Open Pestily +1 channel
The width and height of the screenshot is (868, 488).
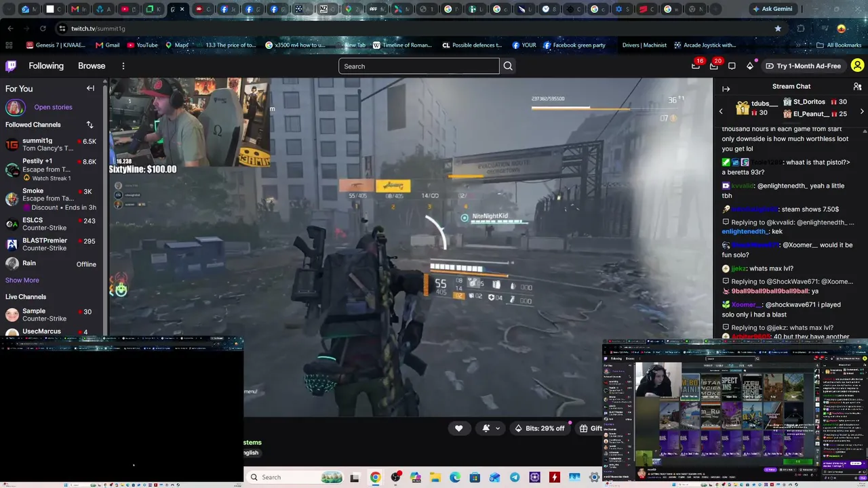(x=51, y=169)
